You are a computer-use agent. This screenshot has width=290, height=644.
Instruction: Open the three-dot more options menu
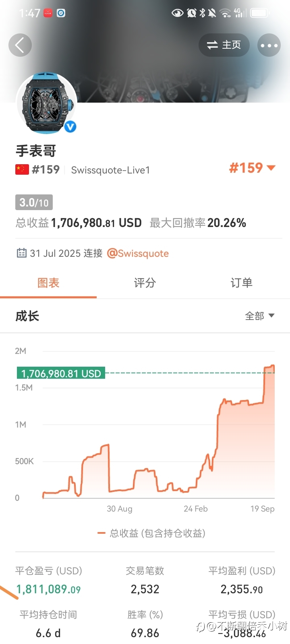pyautogui.click(x=269, y=45)
